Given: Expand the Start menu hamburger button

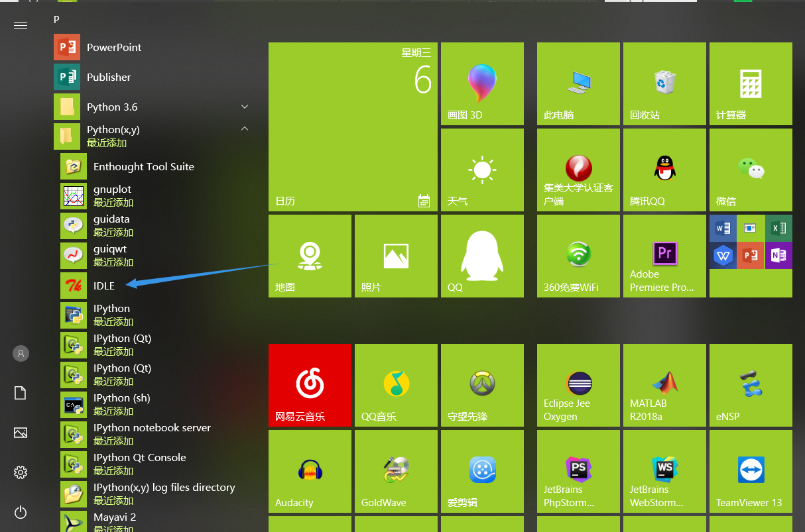Looking at the screenshot, I should [21, 25].
